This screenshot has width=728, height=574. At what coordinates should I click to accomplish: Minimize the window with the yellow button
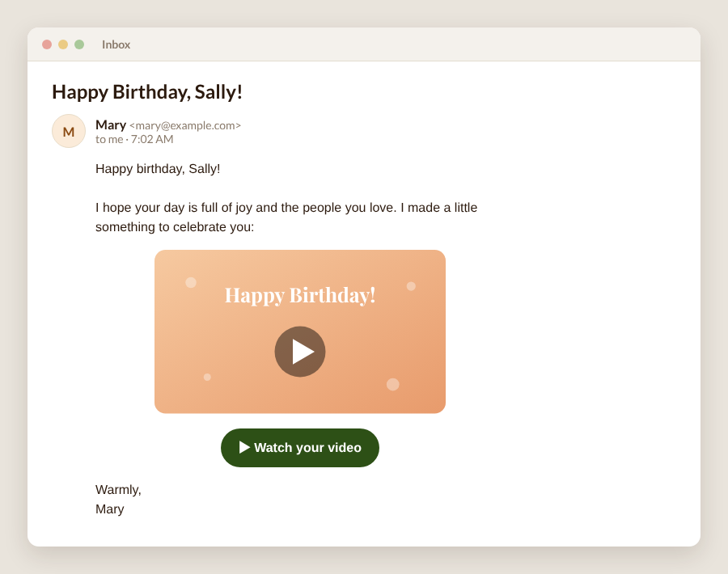63,44
